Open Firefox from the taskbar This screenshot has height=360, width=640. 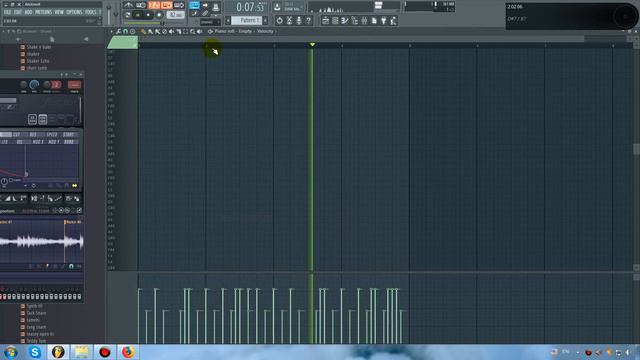point(128,352)
